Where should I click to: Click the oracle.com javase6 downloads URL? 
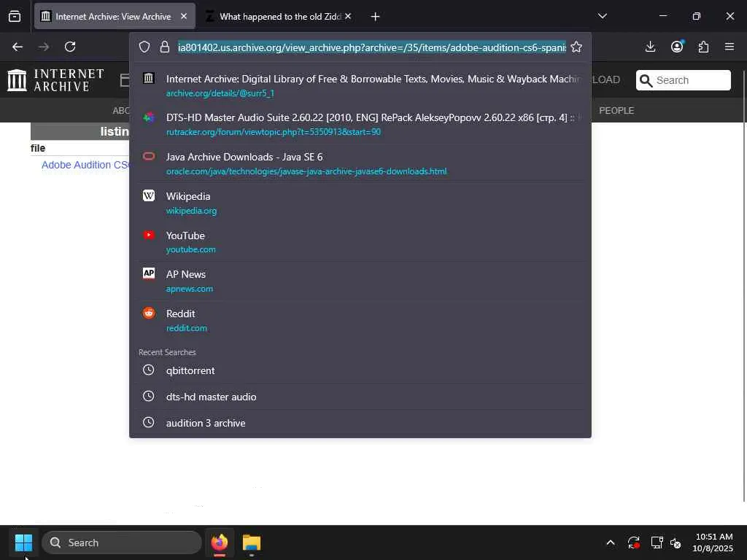tap(306, 171)
